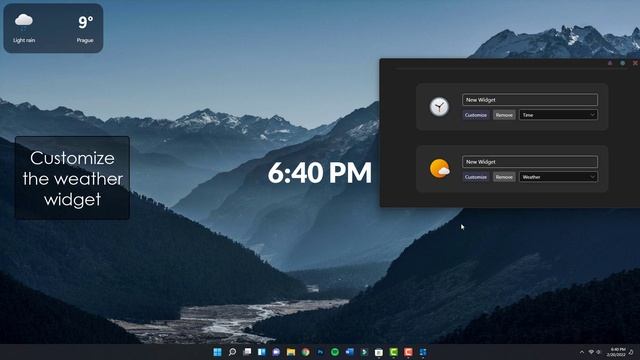Click the bell icon in widget window

(610, 63)
